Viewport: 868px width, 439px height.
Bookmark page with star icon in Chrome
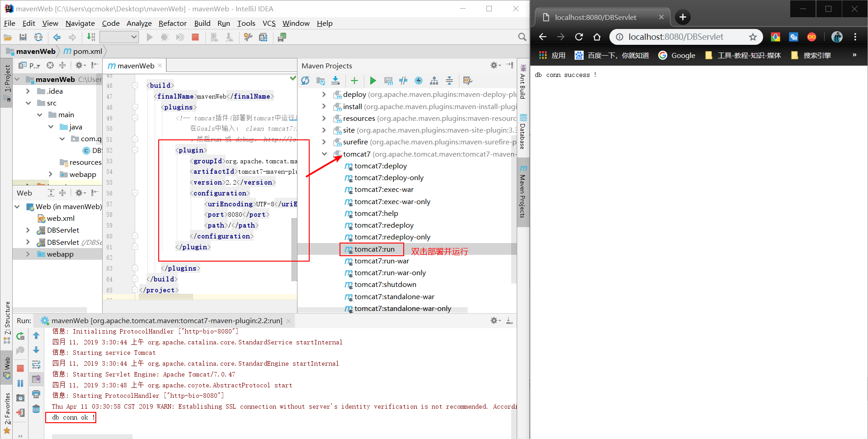pyautogui.click(x=753, y=37)
